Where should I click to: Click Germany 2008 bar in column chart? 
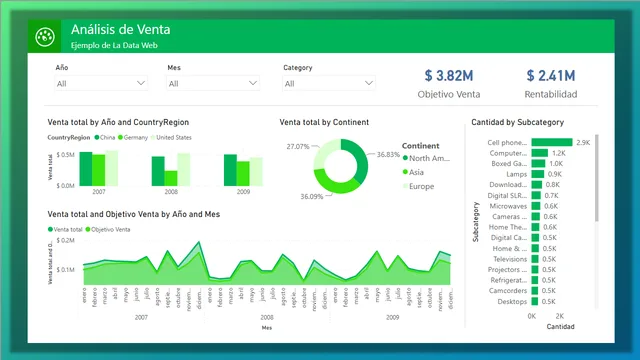pyautogui.click(x=171, y=178)
